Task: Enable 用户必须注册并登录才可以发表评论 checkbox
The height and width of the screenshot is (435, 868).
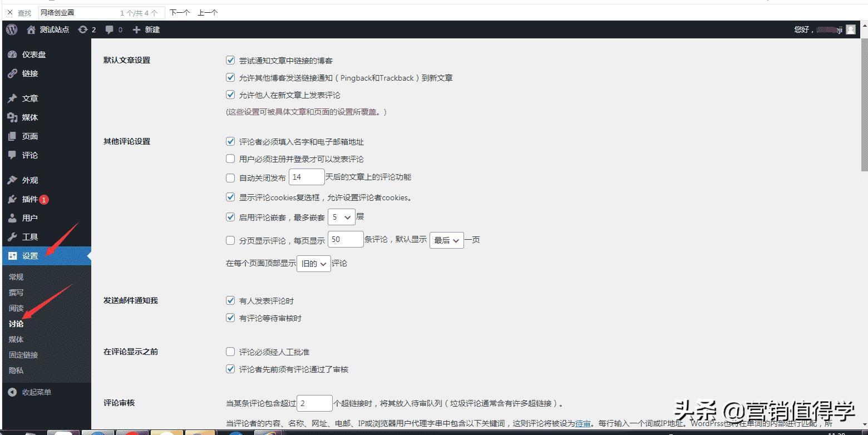Action: [x=230, y=159]
